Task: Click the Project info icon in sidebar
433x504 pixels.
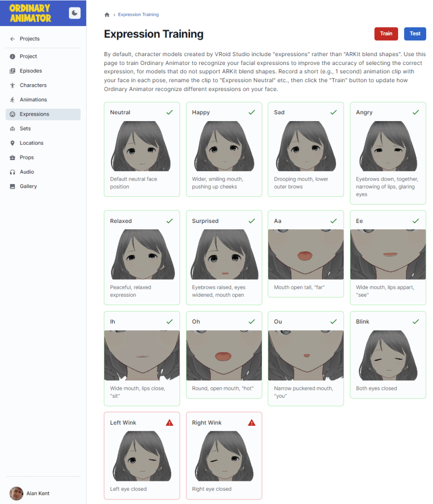Action: (12, 57)
